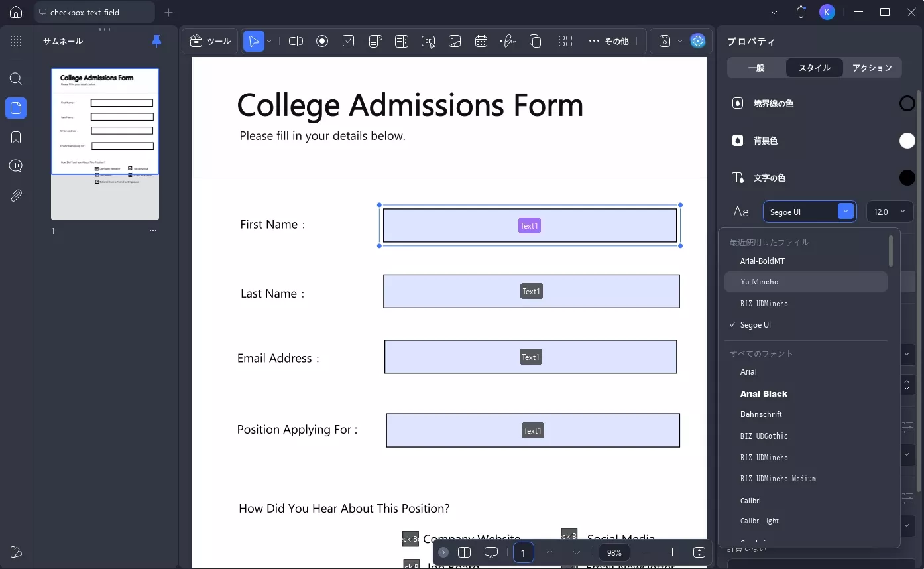Choose Yu Mincho font in list
The image size is (924, 569).
[806, 282]
